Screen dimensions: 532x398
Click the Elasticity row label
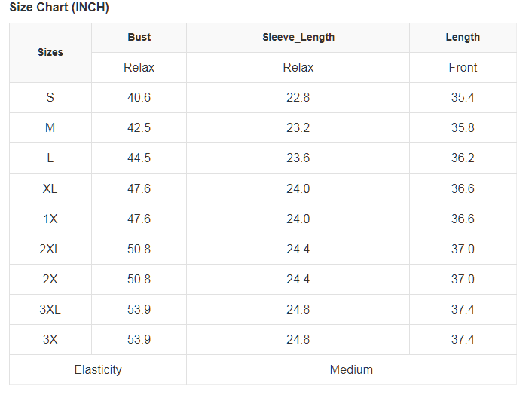point(98,369)
